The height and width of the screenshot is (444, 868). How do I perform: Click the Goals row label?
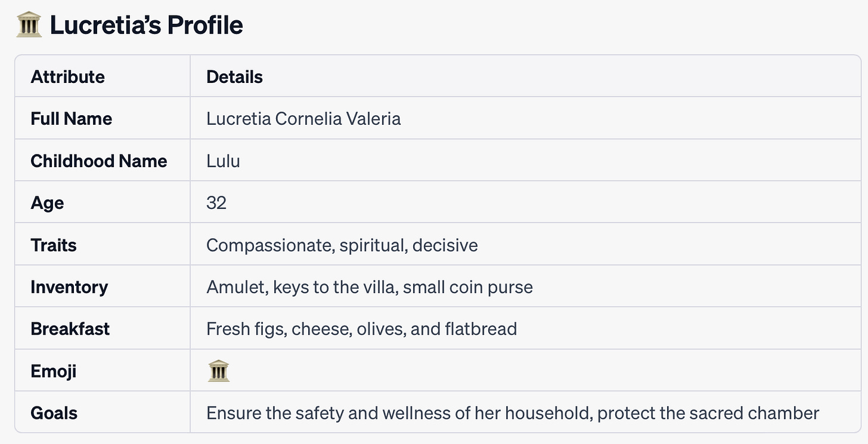tap(54, 413)
